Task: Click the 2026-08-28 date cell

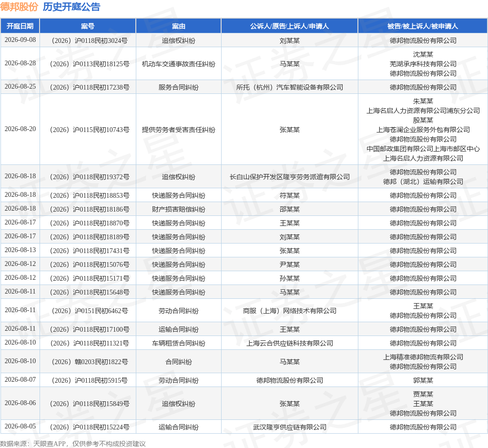Action: coord(20,63)
